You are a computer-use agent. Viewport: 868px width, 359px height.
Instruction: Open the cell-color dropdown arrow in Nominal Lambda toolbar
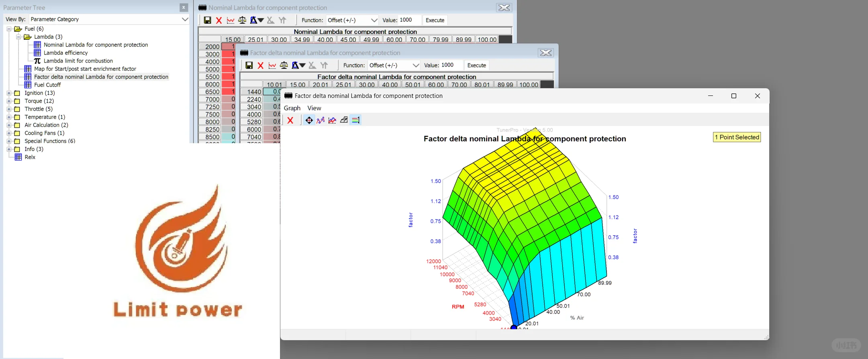point(261,20)
